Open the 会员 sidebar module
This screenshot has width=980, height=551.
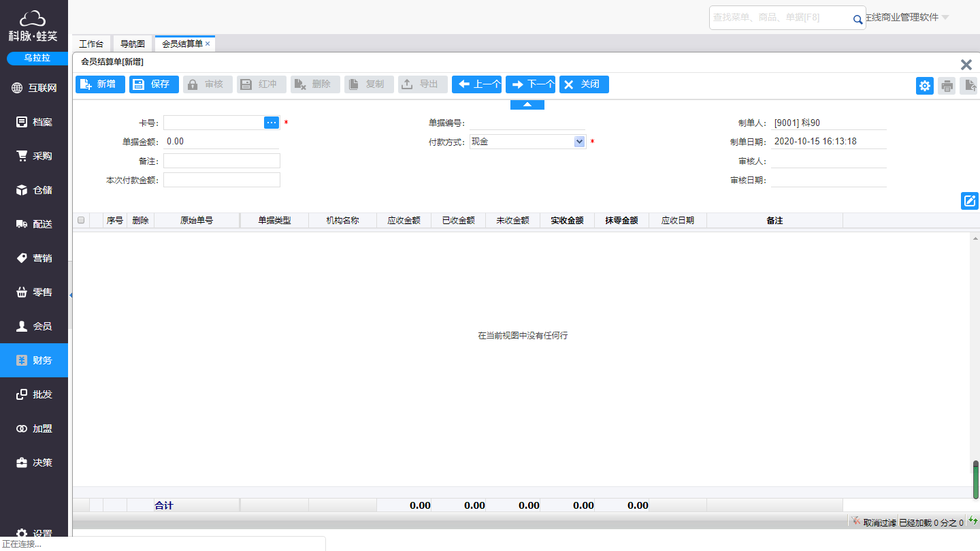pos(34,326)
